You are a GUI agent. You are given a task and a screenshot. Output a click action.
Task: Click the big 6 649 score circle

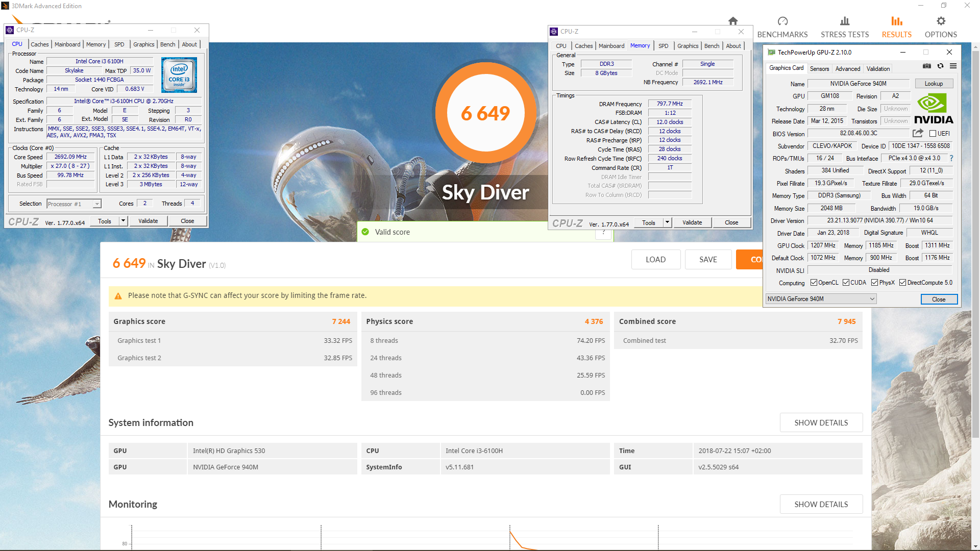coord(485,113)
